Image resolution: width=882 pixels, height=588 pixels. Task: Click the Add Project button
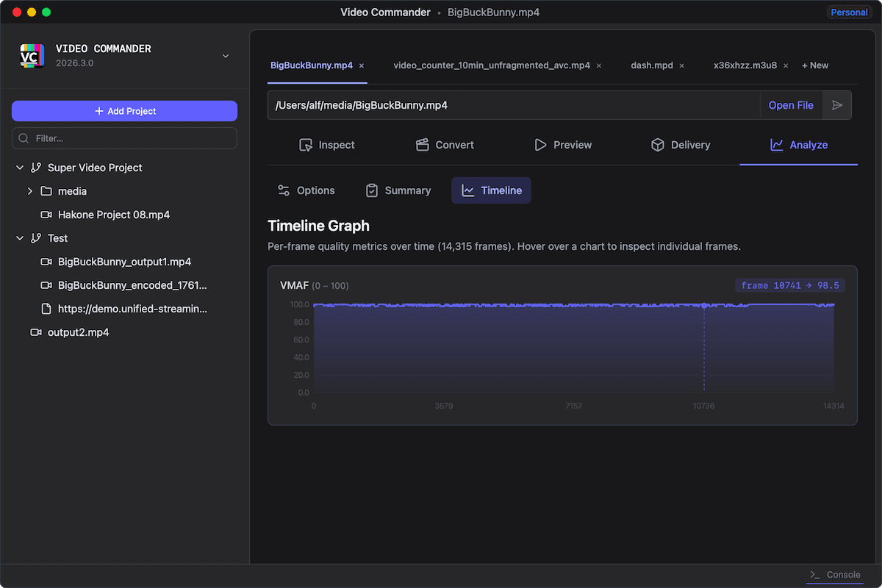(x=124, y=111)
